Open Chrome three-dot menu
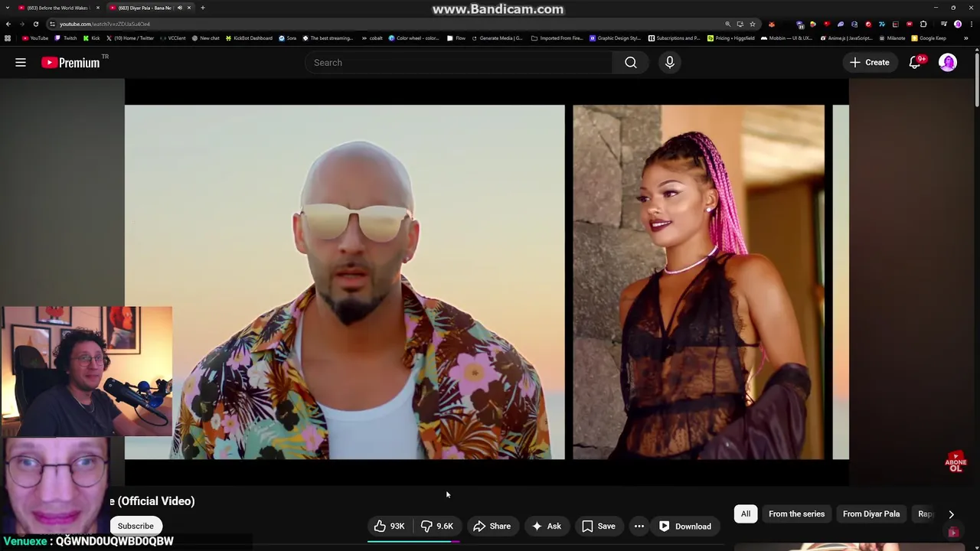The width and height of the screenshot is (980, 551). (x=971, y=24)
